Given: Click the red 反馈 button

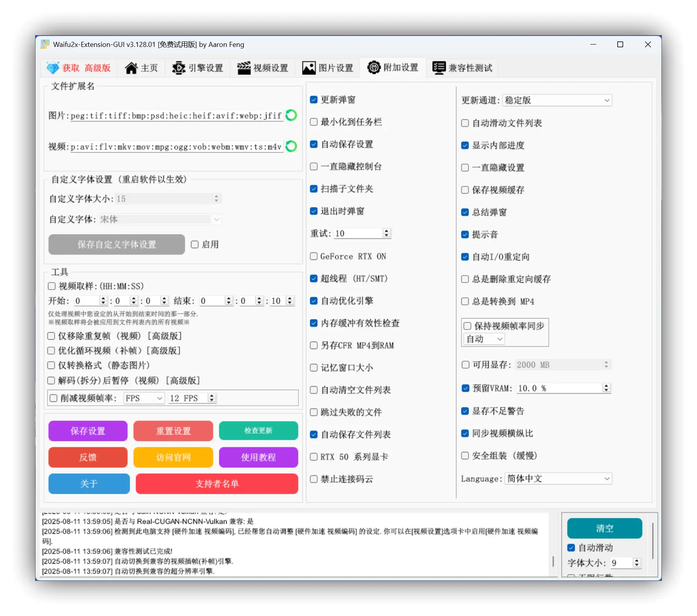Looking at the screenshot, I should point(88,457).
